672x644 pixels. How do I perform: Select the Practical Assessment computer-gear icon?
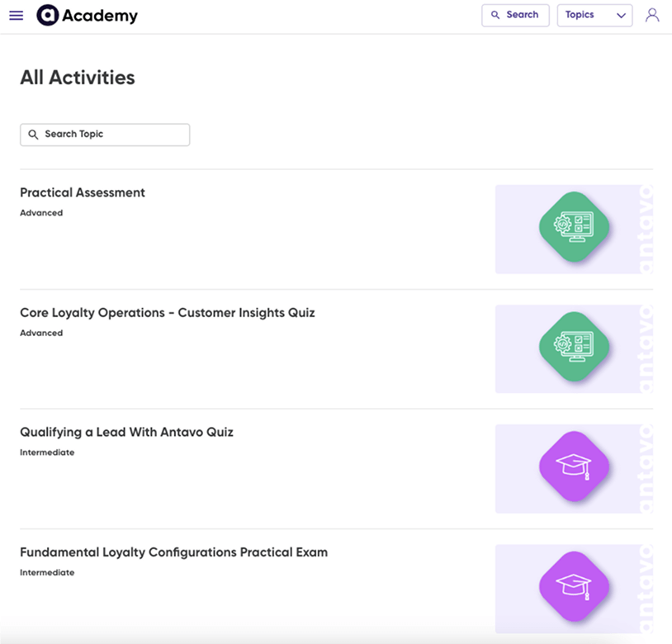tap(574, 227)
